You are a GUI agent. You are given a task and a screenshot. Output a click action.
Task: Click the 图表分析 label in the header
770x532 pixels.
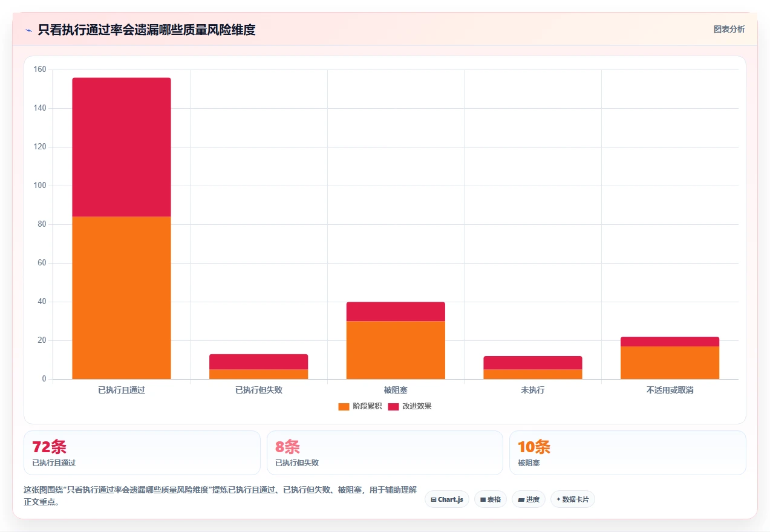729,29
